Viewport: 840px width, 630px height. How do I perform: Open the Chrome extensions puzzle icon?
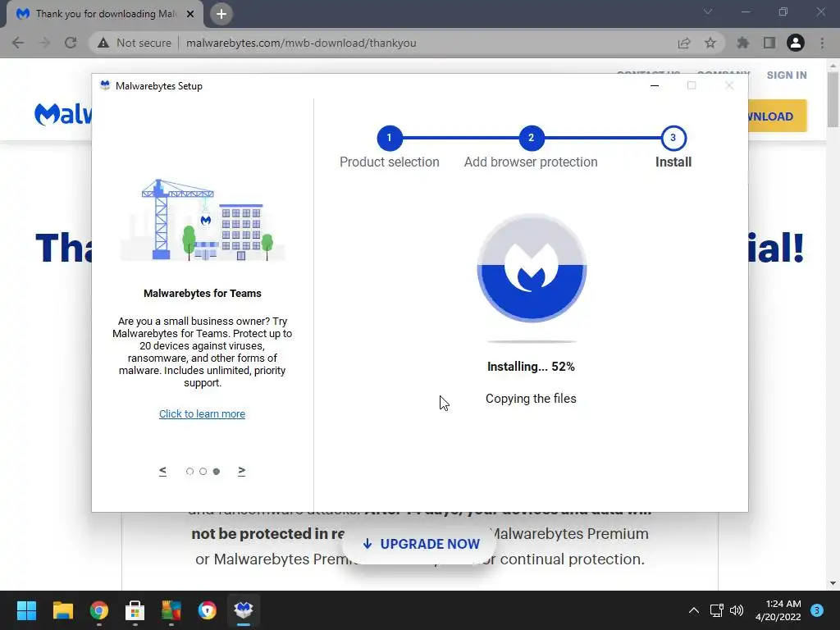tap(743, 43)
